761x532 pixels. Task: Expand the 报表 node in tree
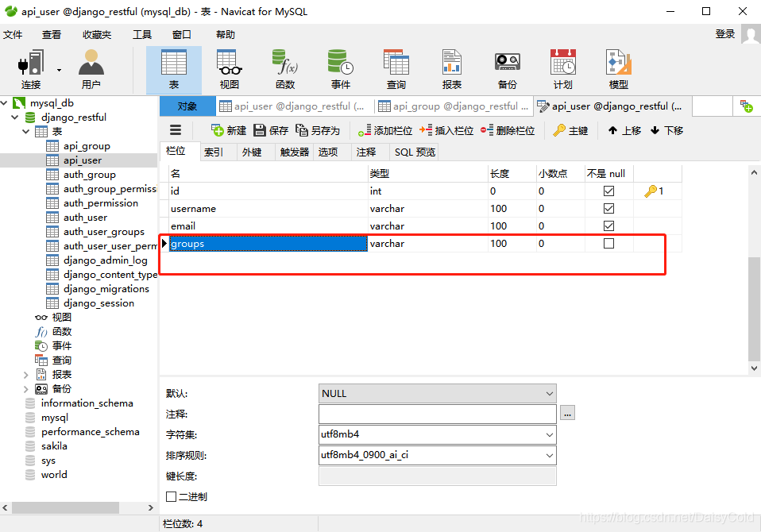25,375
